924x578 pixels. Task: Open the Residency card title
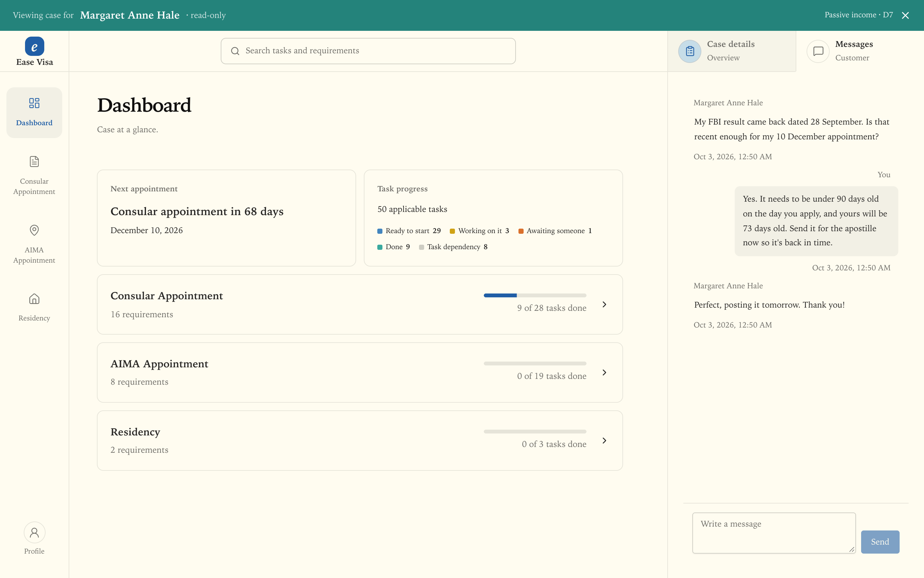pyautogui.click(x=135, y=432)
